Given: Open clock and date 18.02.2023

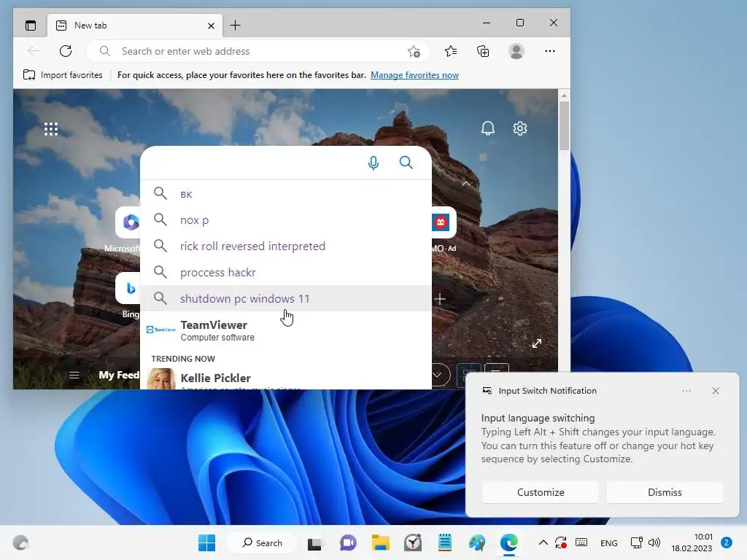Looking at the screenshot, I should (x=692, y=542).
